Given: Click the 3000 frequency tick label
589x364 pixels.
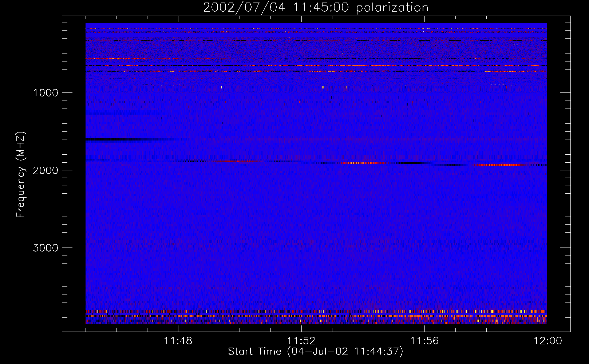Looking at the screenshot, I should tap(46, 248).
